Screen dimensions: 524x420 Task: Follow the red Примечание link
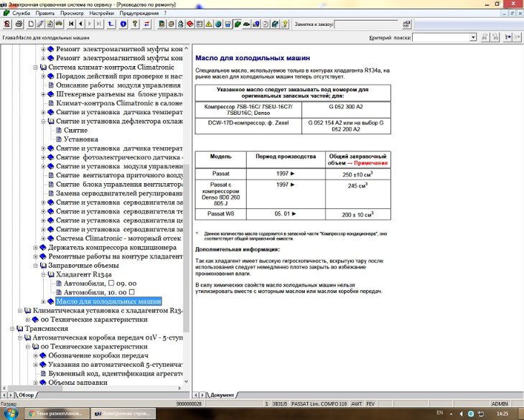tap(370, 163)
